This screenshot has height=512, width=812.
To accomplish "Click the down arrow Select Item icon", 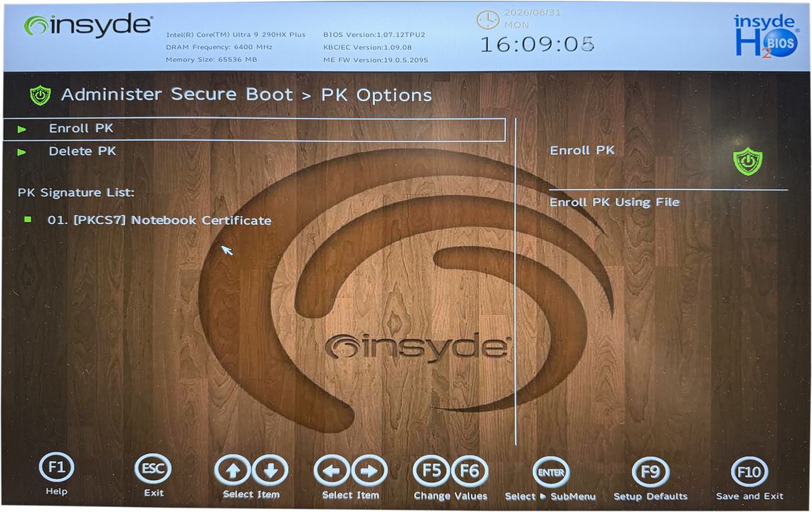I will pyautogui.click(x=270, y=471).
